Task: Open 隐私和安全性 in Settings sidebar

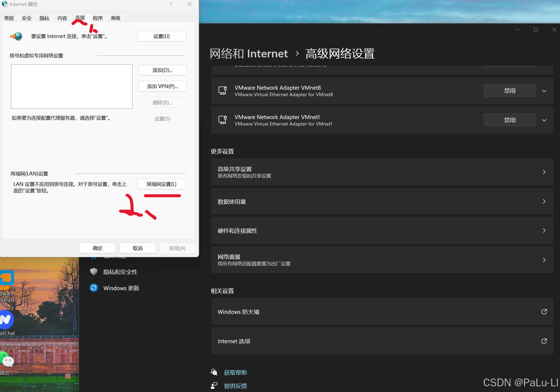Action: 120,272
